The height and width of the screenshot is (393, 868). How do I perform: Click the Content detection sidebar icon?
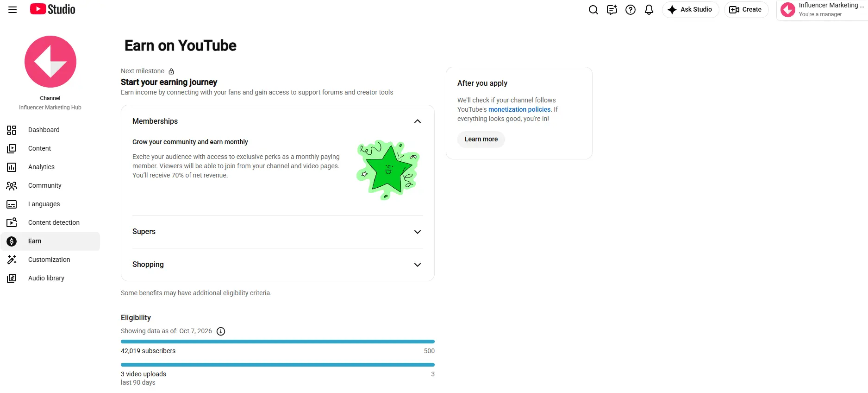pos(12,223)
